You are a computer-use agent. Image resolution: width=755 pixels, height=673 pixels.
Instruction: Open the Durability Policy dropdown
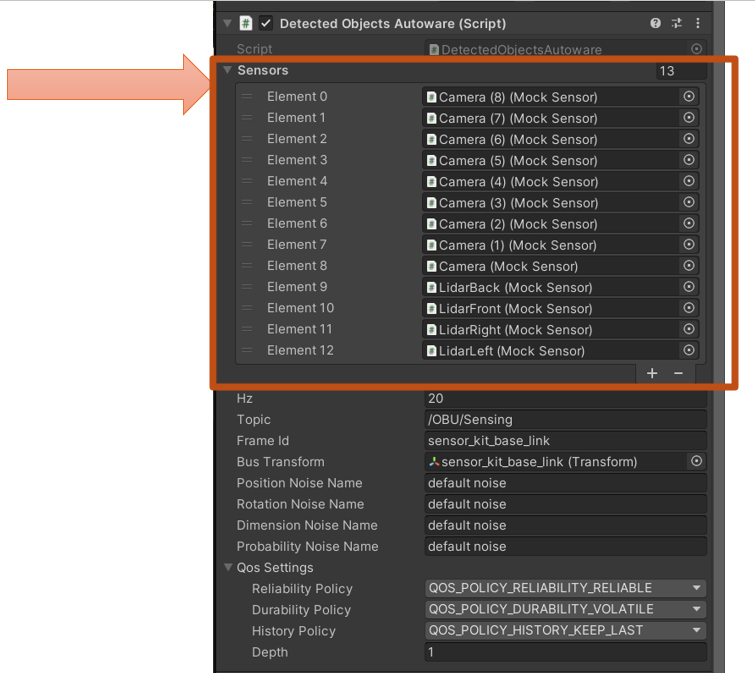point(565,609)
